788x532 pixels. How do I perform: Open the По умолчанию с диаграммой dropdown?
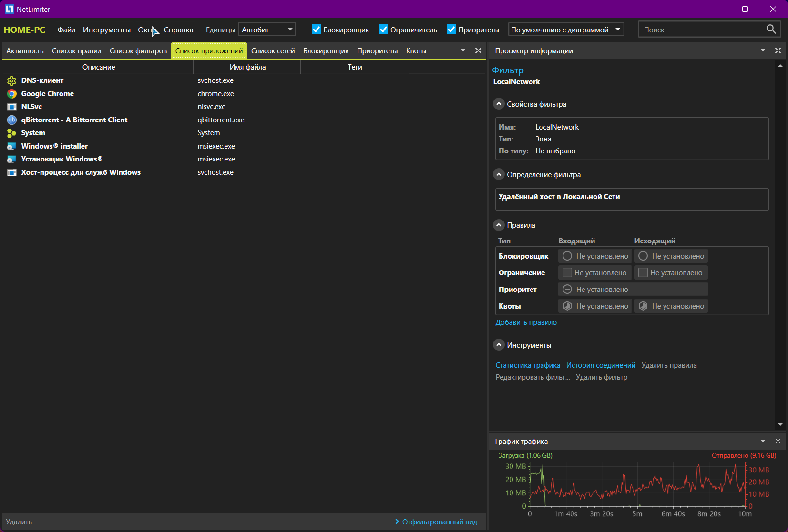pyautogui.click(x=566, y=30)
